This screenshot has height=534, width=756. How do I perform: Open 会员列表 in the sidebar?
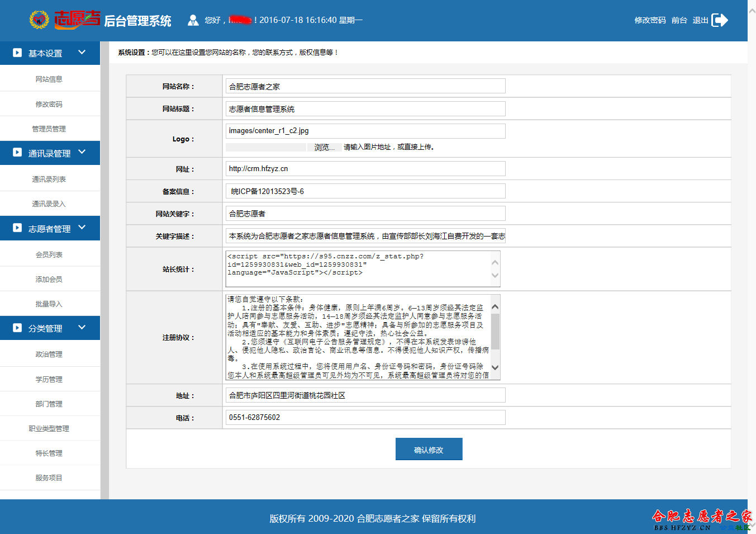click(x=49, y=255)
